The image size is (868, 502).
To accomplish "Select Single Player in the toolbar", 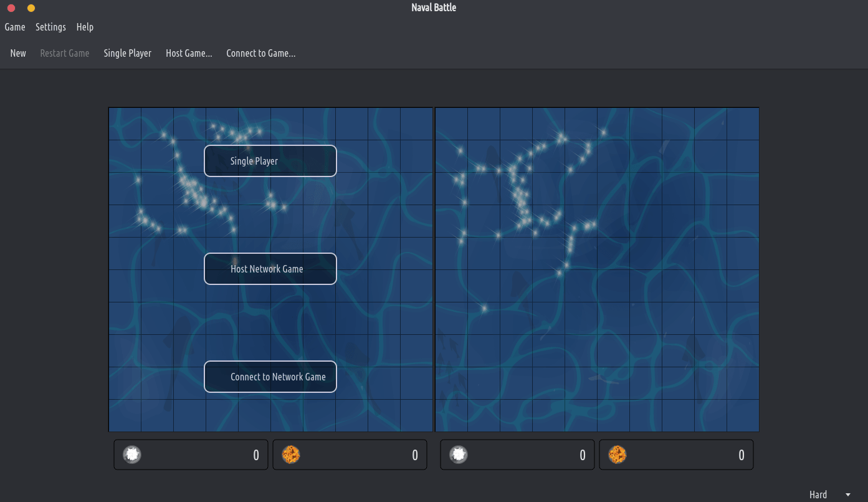I will point(127,53).
